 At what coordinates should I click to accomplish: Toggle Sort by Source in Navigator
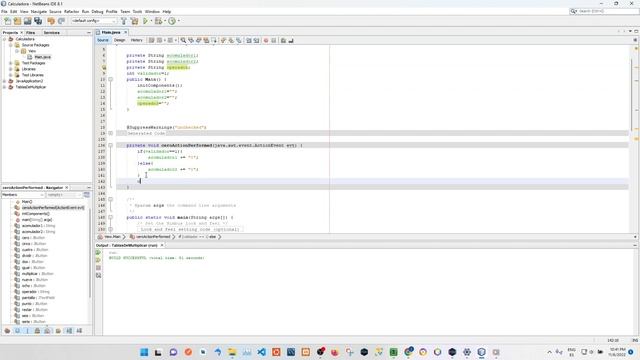79,331
